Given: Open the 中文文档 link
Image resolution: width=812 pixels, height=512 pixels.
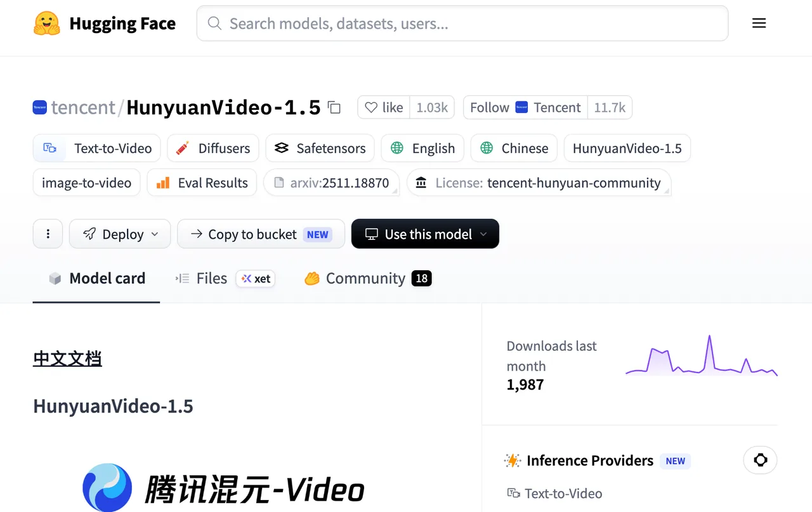Looking at the screenshot, I should 67,358.
